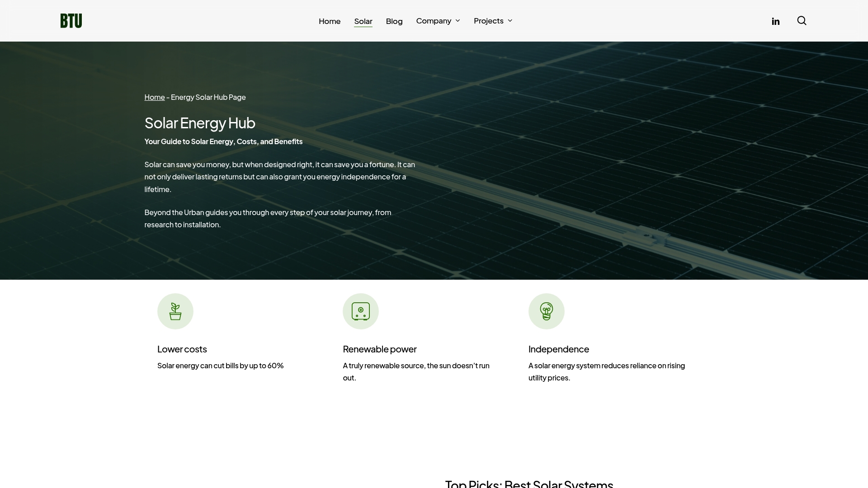Viewport: 868px width, 488px height.
Task: Click the LinkedIn symbol near the search
Action: pyautogui.click(x=776, y=21)
